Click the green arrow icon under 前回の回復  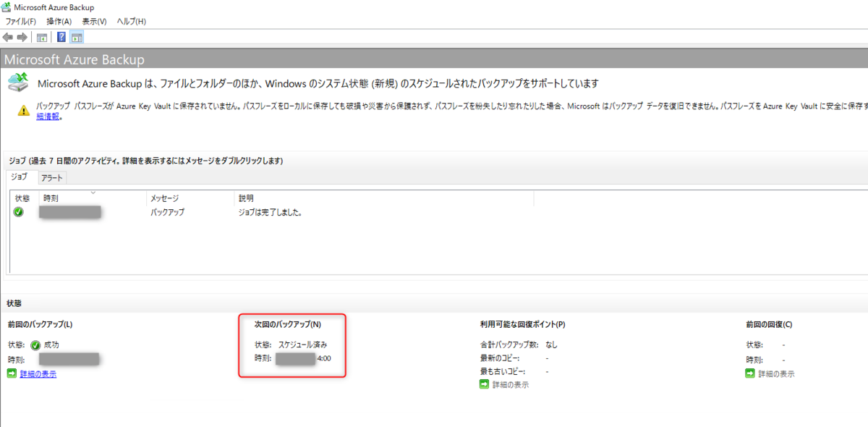click(x=751, y=373)
